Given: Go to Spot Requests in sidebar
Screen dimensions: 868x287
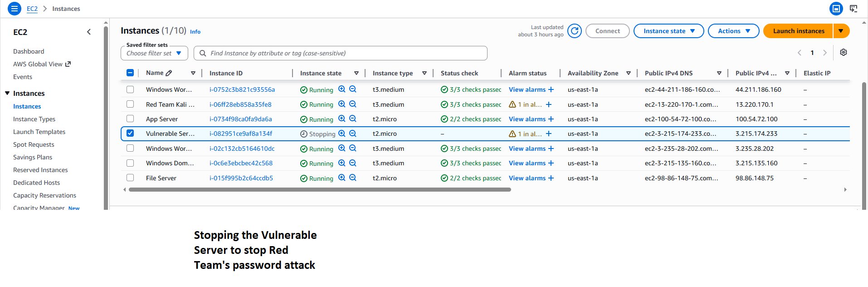Looking at the screenshot, I should click(34, 144).
